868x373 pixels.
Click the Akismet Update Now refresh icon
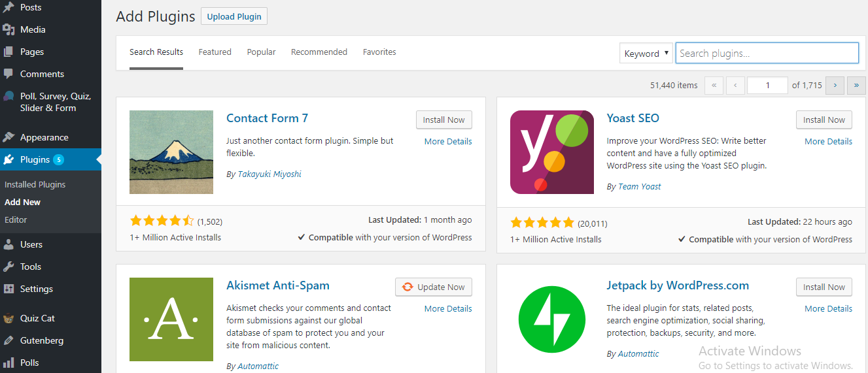[x=408, y=287]
